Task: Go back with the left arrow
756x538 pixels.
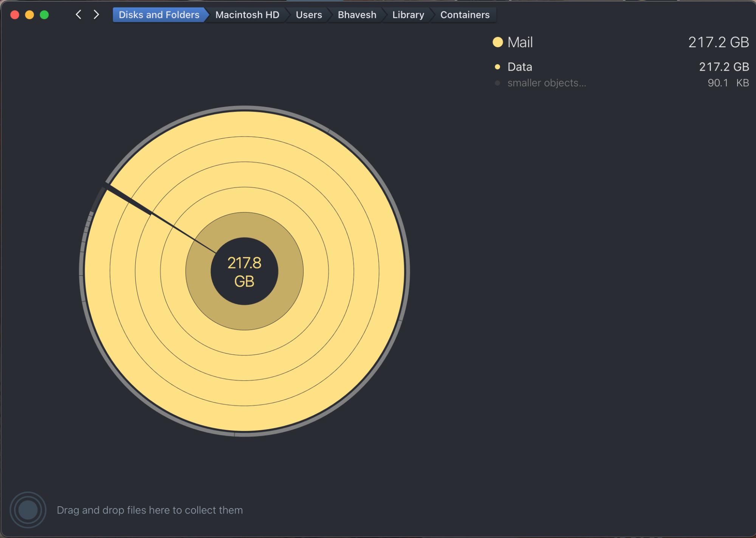Action: 79,15
